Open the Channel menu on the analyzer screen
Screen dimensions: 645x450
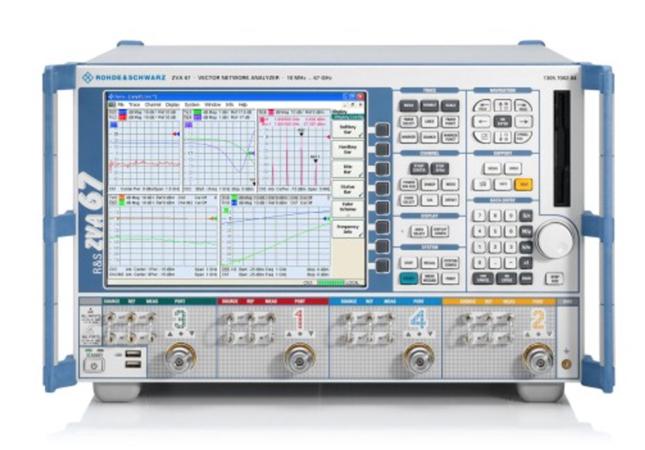pyautogui.click(x=152, y=105)
